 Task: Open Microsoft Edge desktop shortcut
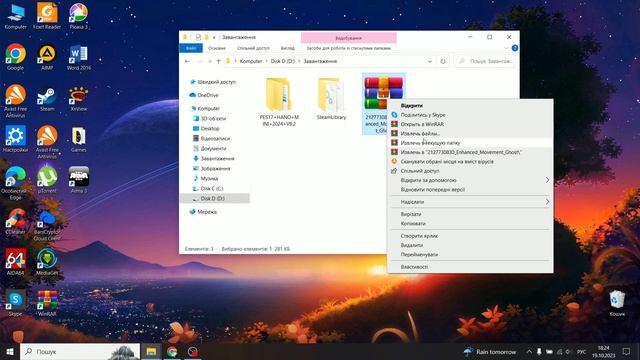[16, 183]
